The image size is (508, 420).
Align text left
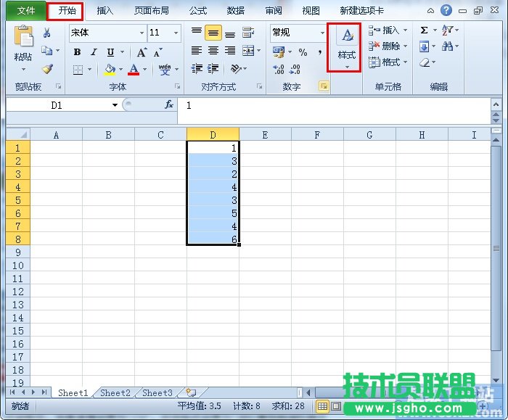click(197, 51)
